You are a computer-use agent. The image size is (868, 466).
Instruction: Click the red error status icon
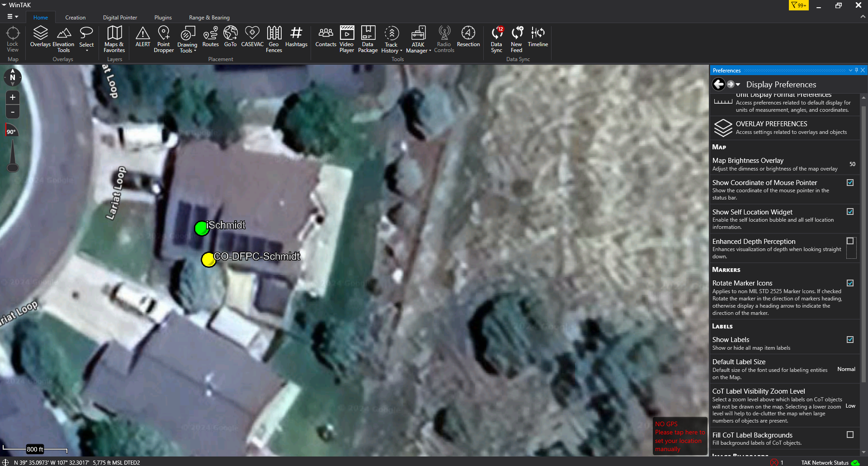(774, 462)
